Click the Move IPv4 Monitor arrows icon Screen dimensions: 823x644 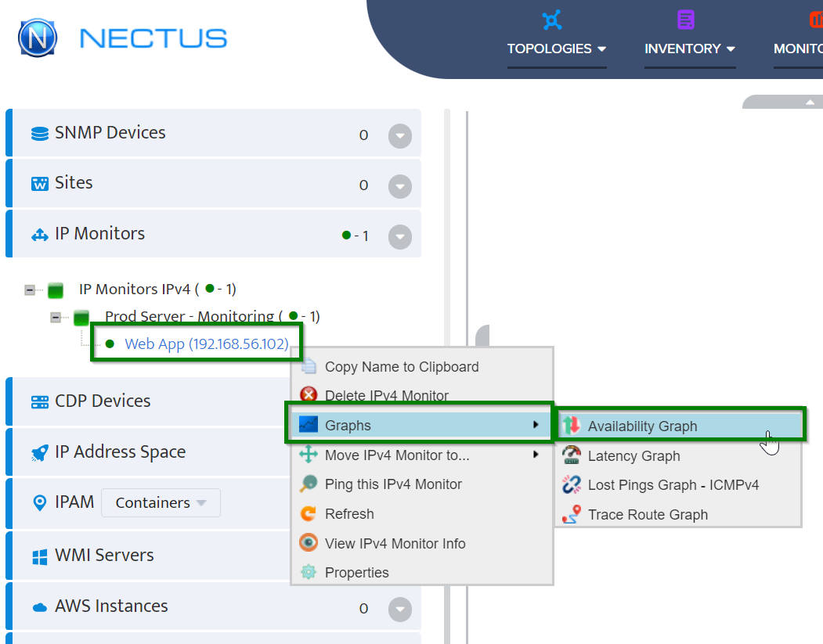(309, 454)
